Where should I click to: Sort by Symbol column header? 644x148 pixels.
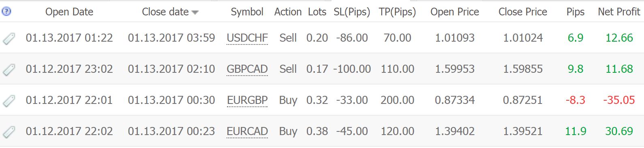[x=247, y=12]
